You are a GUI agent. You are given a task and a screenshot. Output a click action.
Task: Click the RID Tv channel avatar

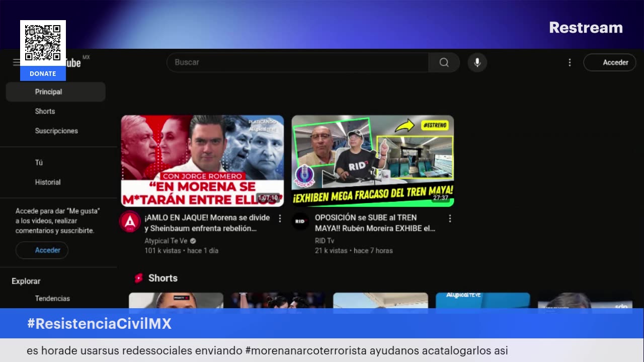pos(300,221)
